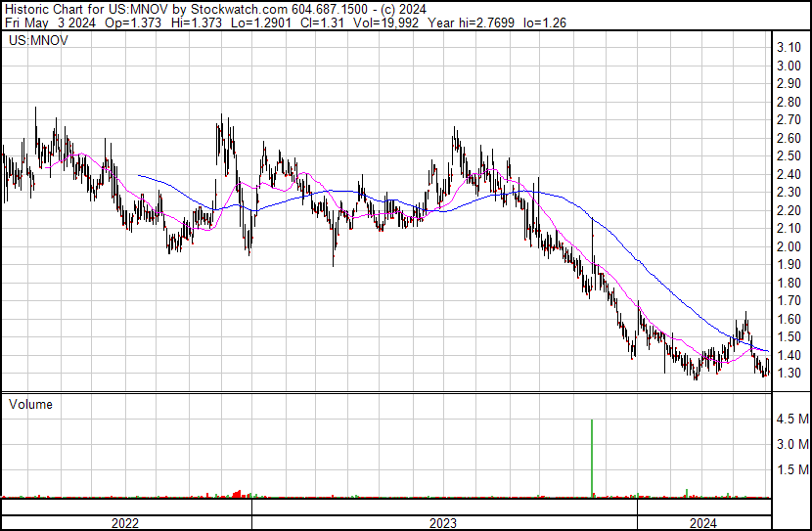The width and height of the screenshot is (812, 531).
Task: Select the 2024 year label on timeline
Action: tap(702, 523)
